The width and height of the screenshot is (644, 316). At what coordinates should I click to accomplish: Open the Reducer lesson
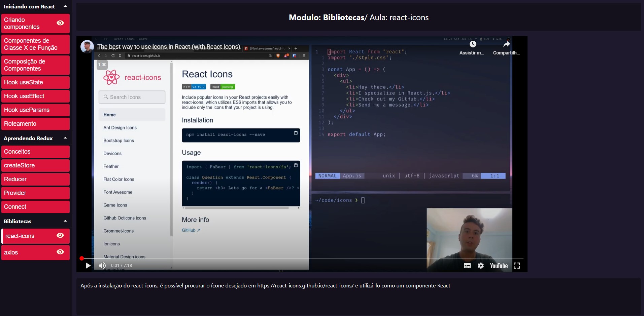35,179
